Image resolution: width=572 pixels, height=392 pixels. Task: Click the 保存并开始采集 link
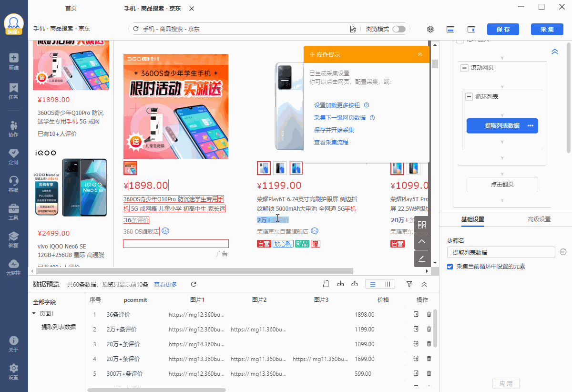334,130
